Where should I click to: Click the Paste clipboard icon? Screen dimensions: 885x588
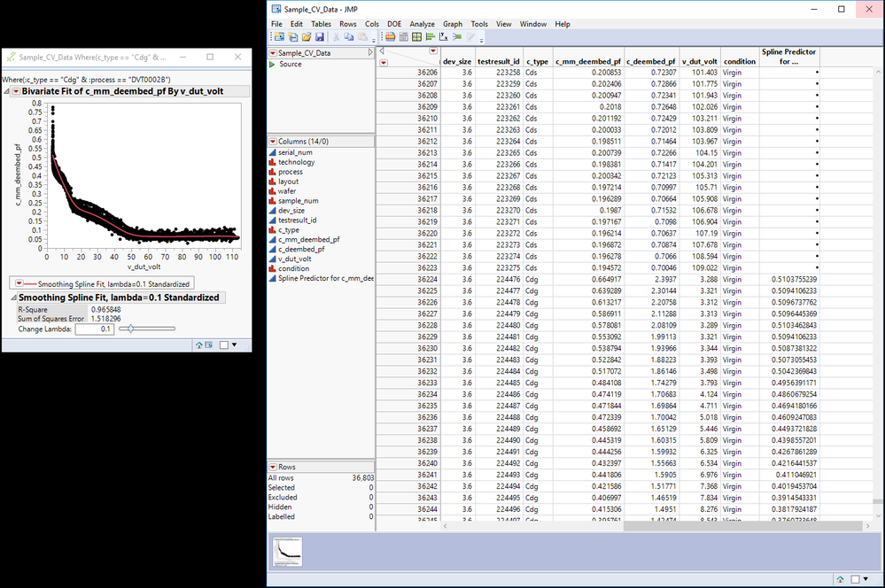tap(362, 37)
